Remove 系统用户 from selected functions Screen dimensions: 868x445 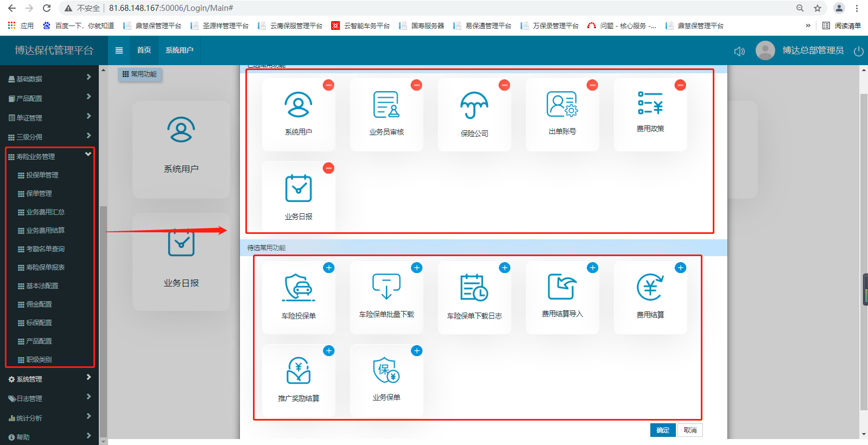(x=328, y=85)
